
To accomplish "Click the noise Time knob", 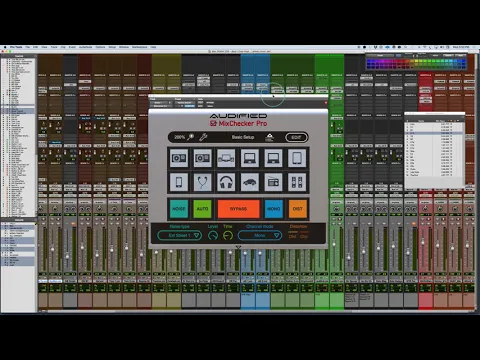I will (228, 236).
